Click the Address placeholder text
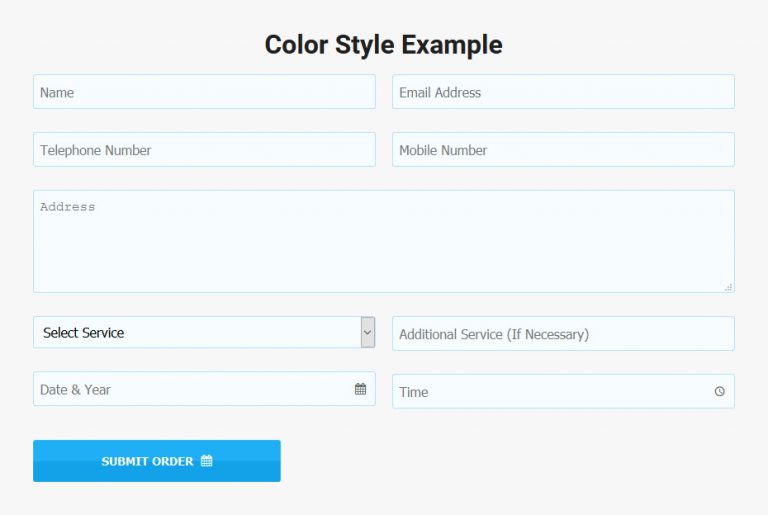The image size is (768, 515). click(x=68, y=207)
